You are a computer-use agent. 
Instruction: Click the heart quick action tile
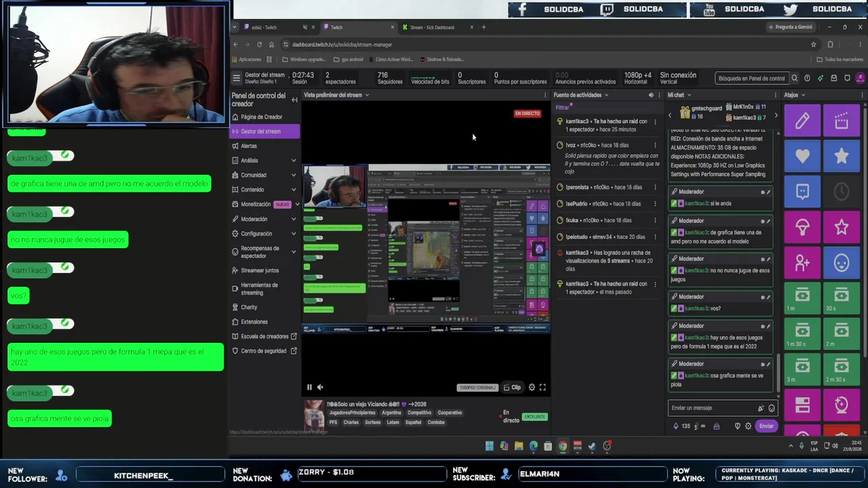click(802, 156)
